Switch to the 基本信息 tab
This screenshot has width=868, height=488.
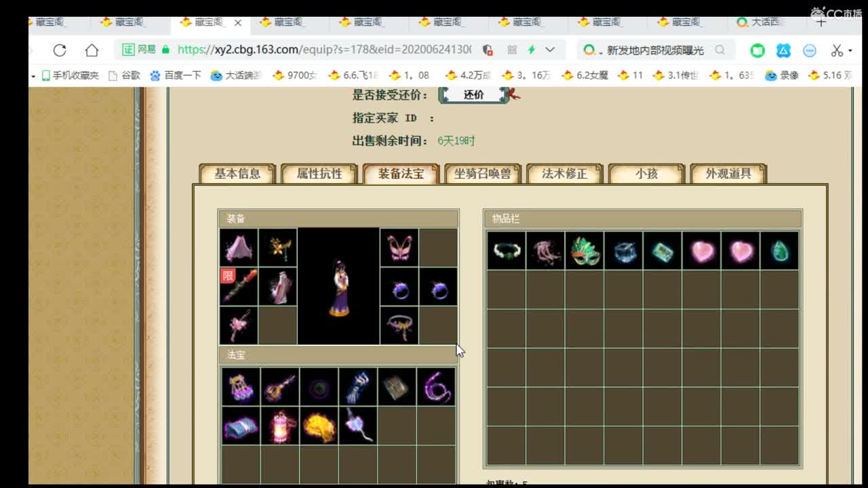click(x=237, y=174)
